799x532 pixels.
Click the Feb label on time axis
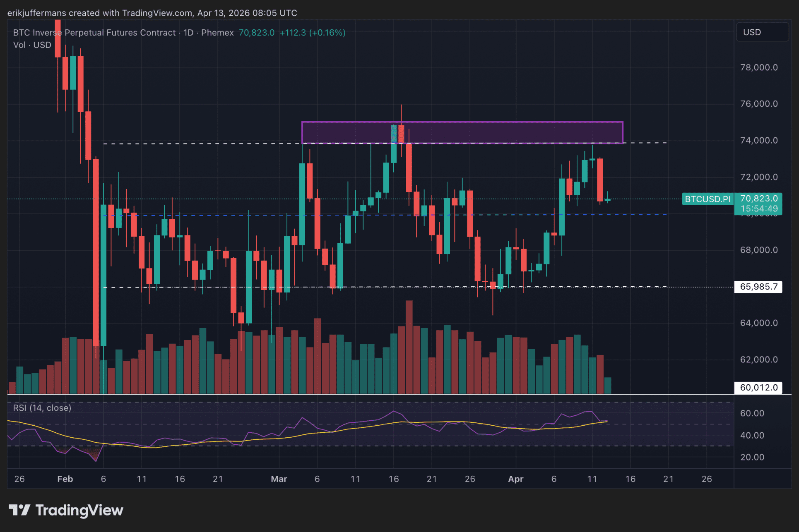pyautogui.click(x=65, y=479)
